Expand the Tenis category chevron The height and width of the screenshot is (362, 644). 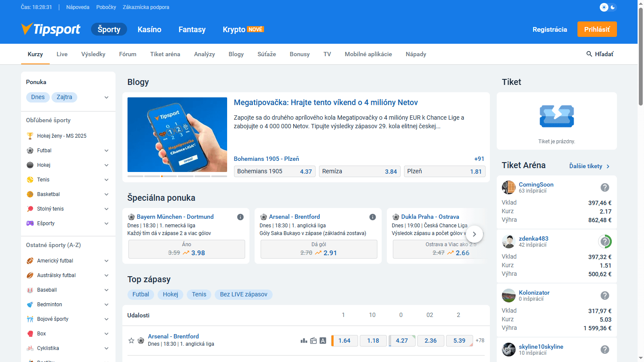[106, 180]
